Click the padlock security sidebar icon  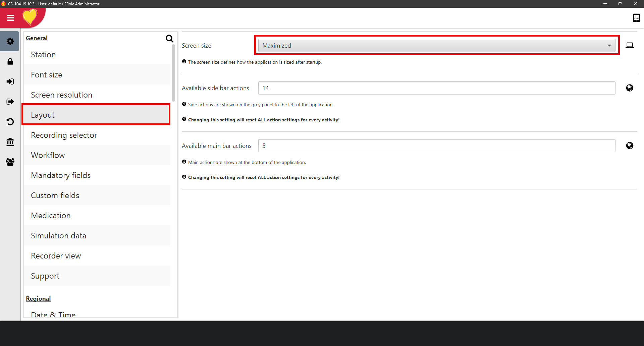(10, 61)
